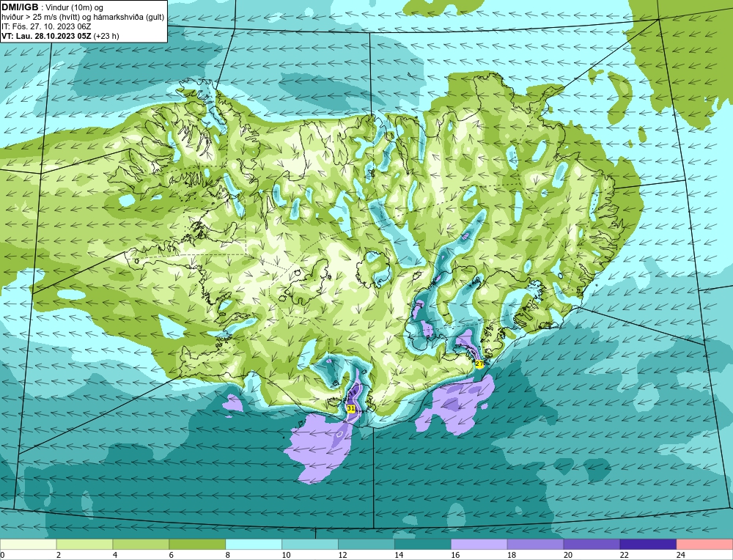Select the 18-20 m/s purple legend swatch
Image resolution: width=733 pixels, height=560 pixels.
(x=535, y=544)
